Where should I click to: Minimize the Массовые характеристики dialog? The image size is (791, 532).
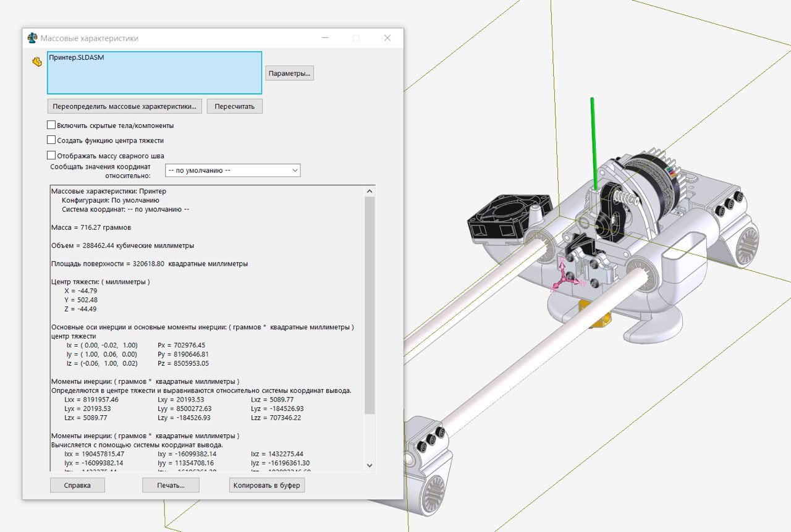pyautogui.click(x=325, y=38)
